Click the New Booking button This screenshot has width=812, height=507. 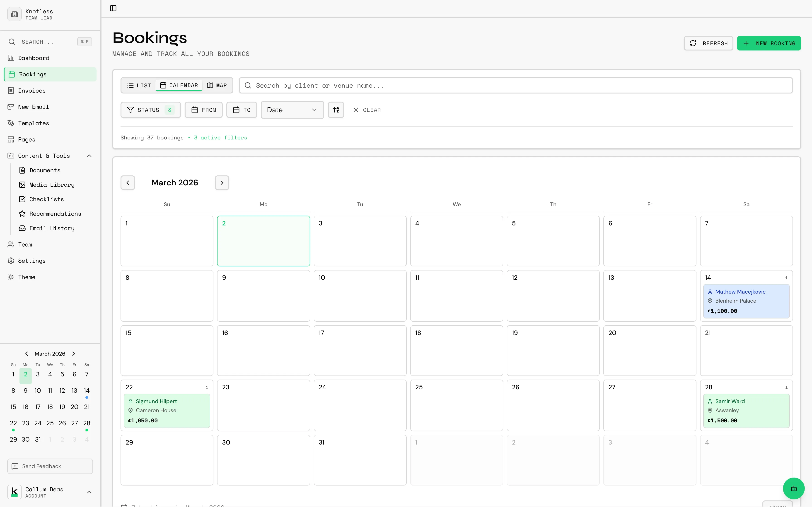(x=769, y=43)
